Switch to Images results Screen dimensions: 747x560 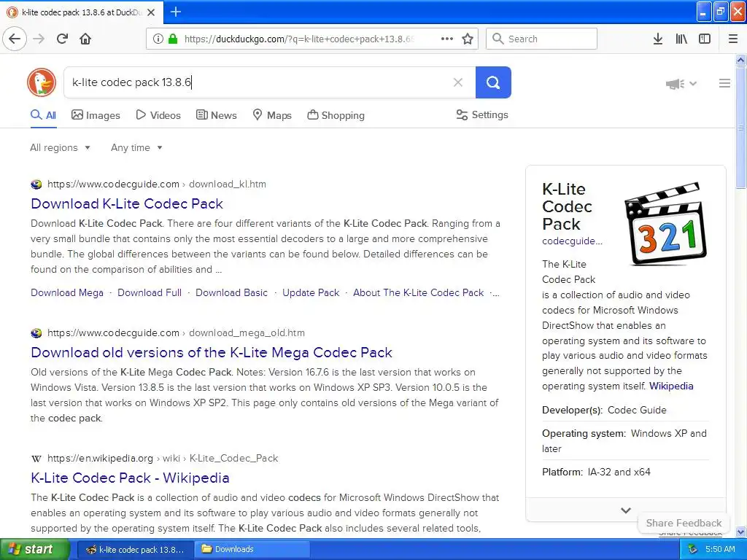pyautogui.click(x=96, y=115)
